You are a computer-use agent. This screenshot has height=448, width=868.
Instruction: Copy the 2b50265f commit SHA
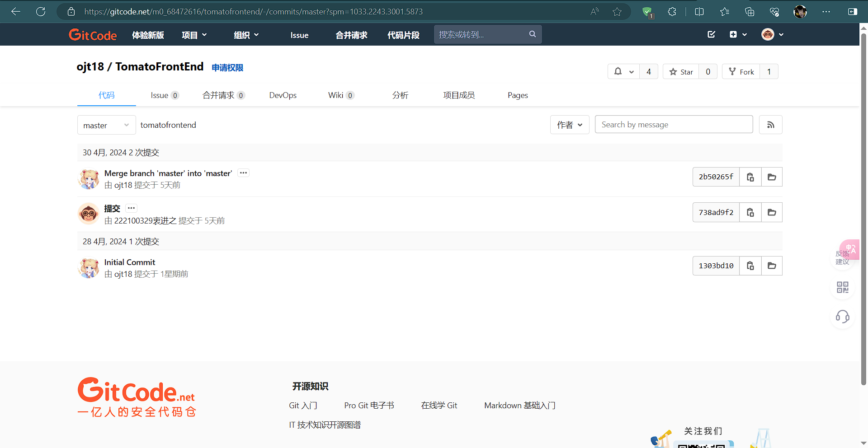point(750,177)
